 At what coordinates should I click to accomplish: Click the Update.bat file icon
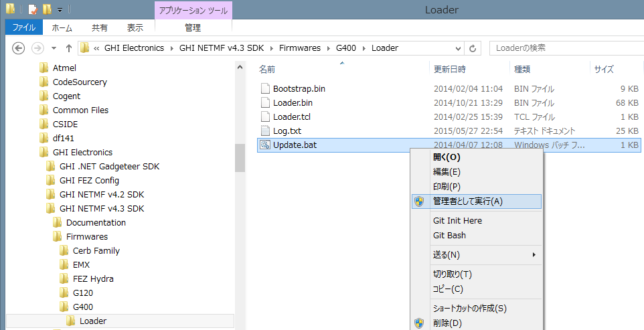click(265, 145)
